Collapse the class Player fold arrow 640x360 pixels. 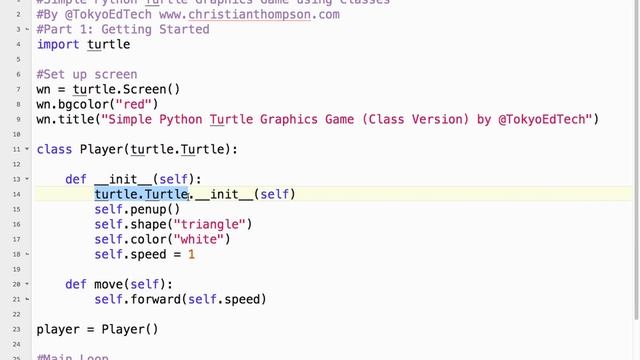pyautogui.click(x=27, y=149)
